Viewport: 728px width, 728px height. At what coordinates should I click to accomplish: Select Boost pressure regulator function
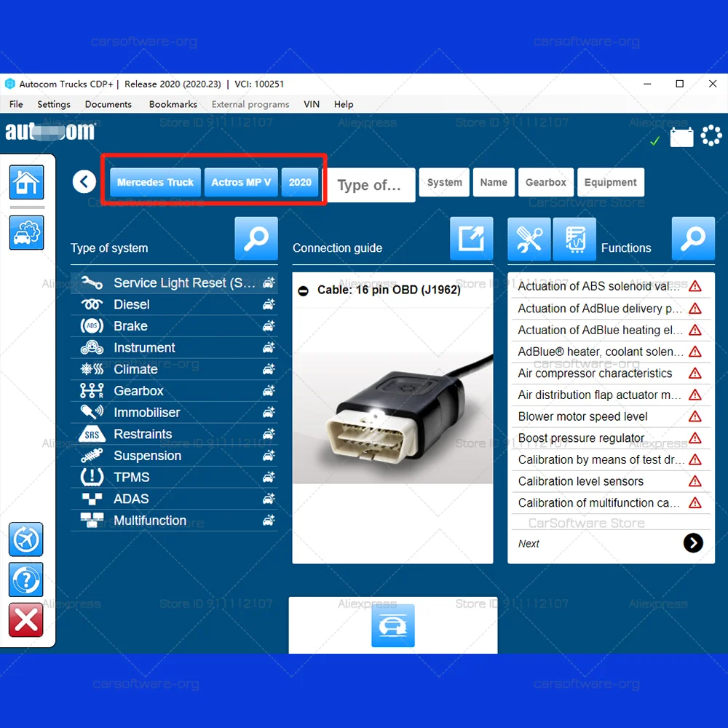coord(610,438)
